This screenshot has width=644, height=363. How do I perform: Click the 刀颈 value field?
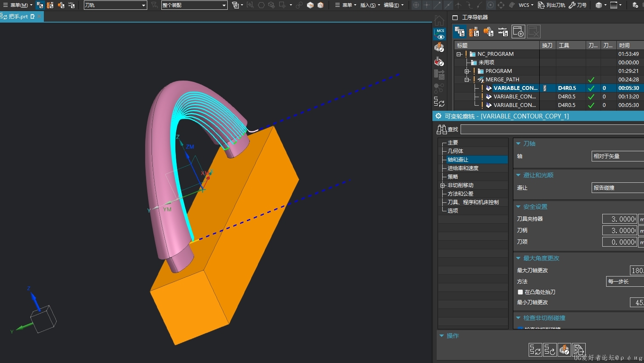click(x=620, y=242)
